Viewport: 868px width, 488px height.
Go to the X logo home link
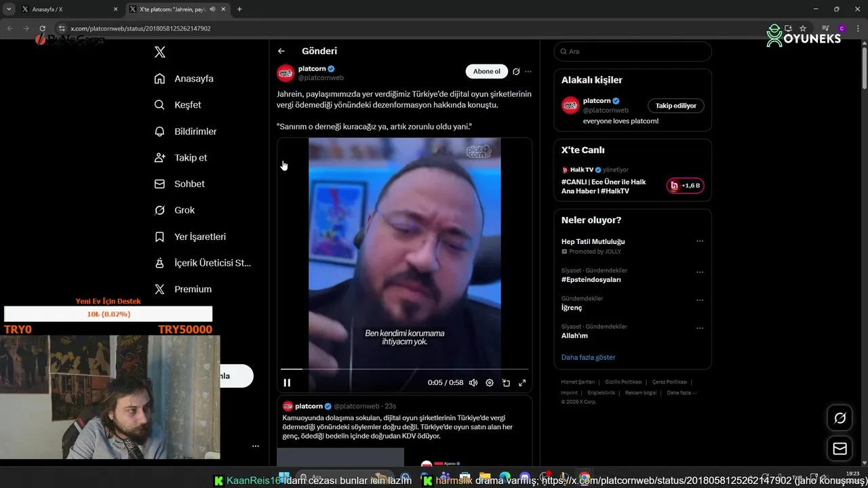coord(159,52)
